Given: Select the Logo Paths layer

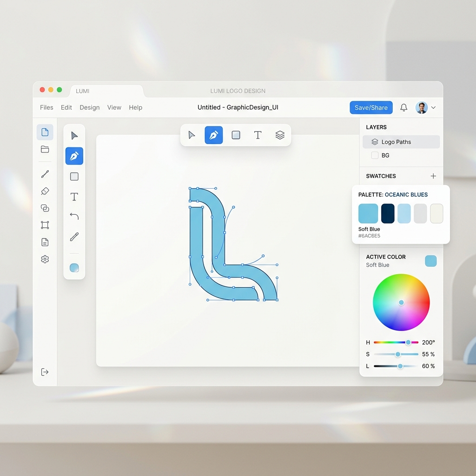Looking at the screenshot, I should click(401, 142).
